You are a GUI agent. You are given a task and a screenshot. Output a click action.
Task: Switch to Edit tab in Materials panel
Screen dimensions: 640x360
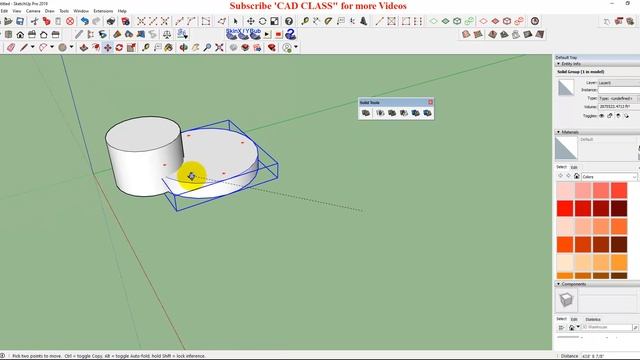tap(574, 167)
